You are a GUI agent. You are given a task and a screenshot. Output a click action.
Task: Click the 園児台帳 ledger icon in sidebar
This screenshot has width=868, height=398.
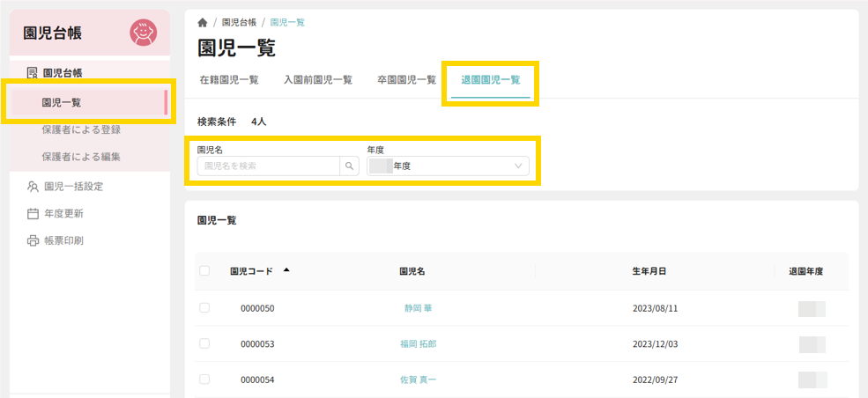33,72
